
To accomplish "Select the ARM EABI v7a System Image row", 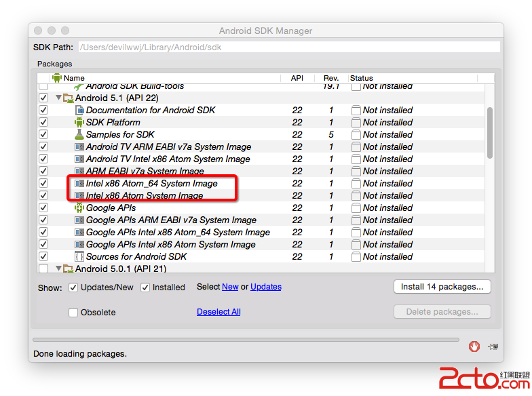I will (261, 171).
